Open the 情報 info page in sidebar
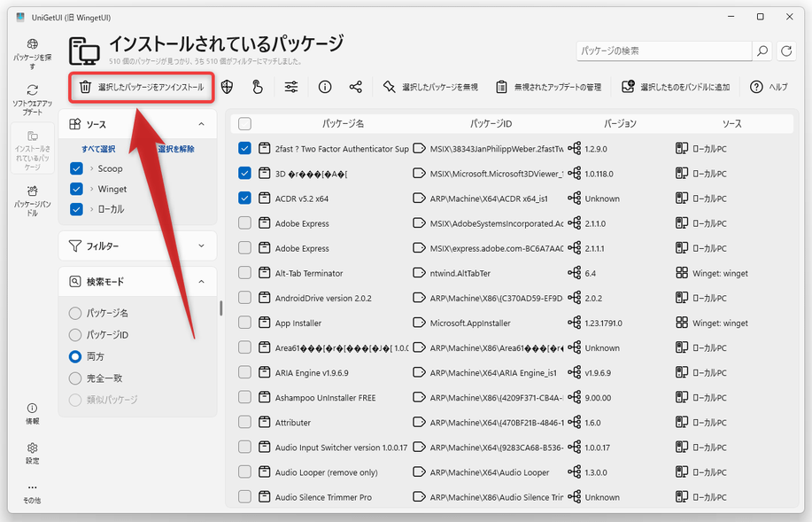This screenshot has height=522, width=812. 32,414
